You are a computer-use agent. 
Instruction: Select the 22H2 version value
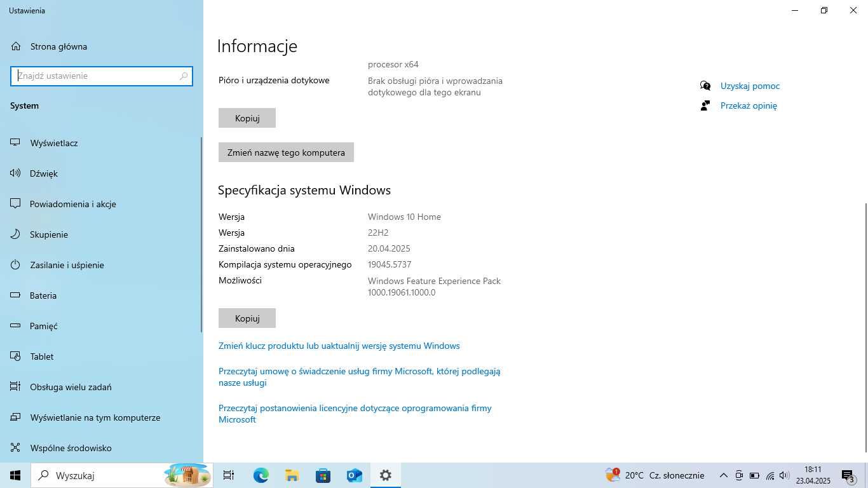click(378, 233)
